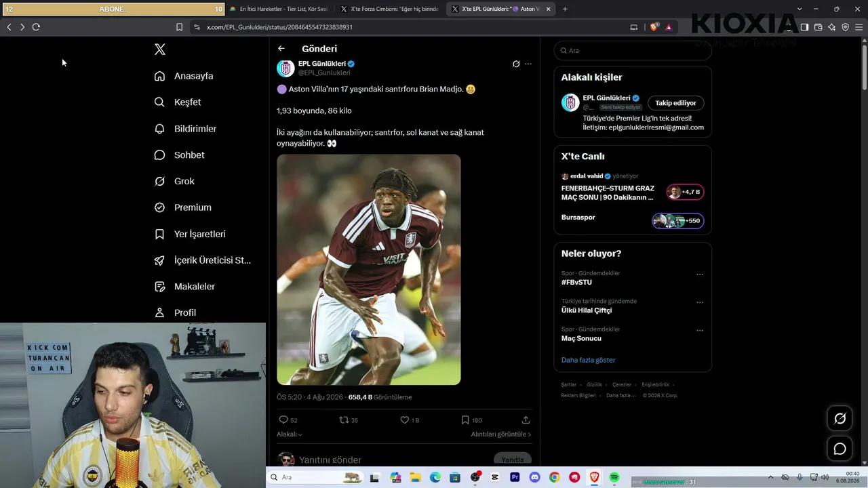The height and width of the screenshot is (488, 868).
Task: Click the EPL Günlükleri profile avatar on the post
Action: click(285, 68)
